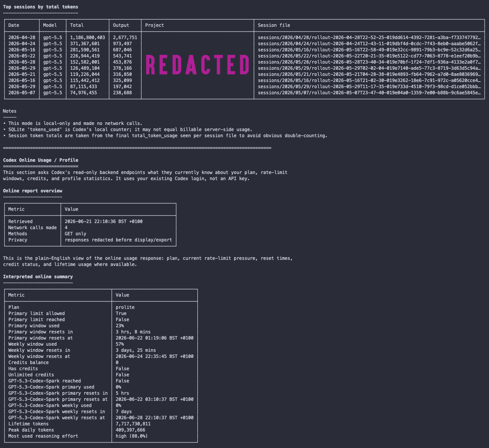
Task: Select the Network calls made value 4
Action: tap(66, 228)
